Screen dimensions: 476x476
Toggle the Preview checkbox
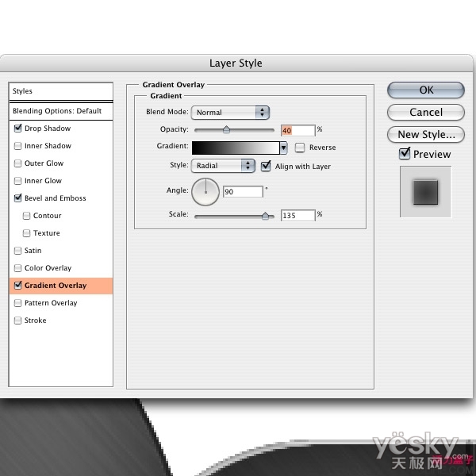click(x=405, y=154)
